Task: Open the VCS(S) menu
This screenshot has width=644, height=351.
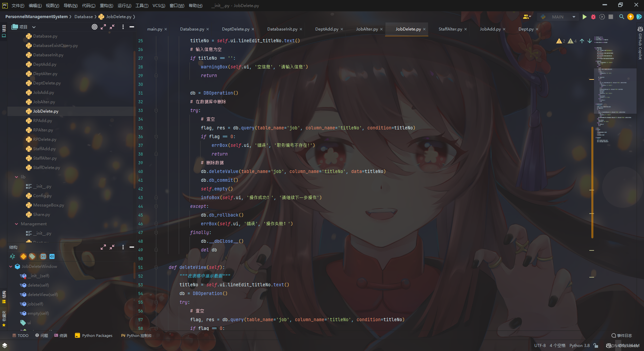Action: [159, 5]
